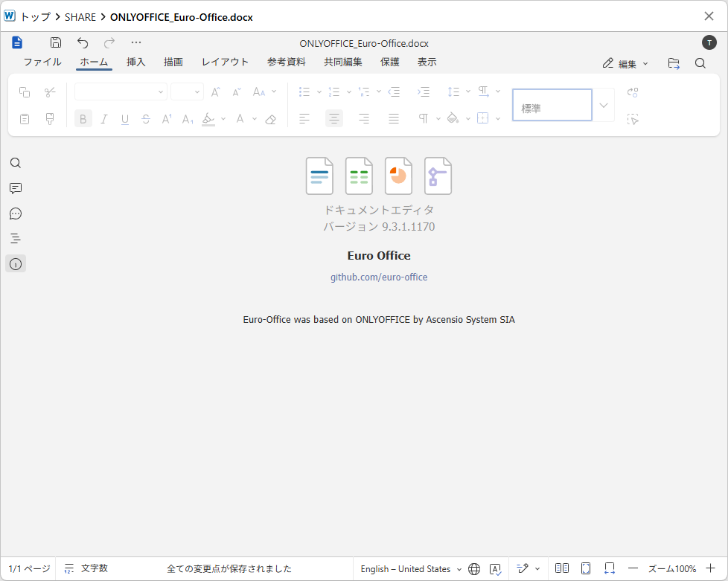Image resolution: width=728 pixels, height=581 pixels.
Task: Click the トップ breadcrumb
Action: 36,17
